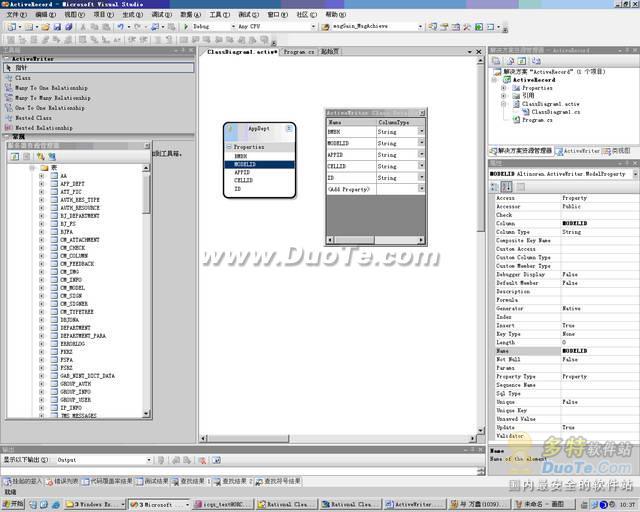This screenshot has width=640, height=512.
Task: Click the diagram's horizontal scrollbar thumb
Action: [248, 439]
